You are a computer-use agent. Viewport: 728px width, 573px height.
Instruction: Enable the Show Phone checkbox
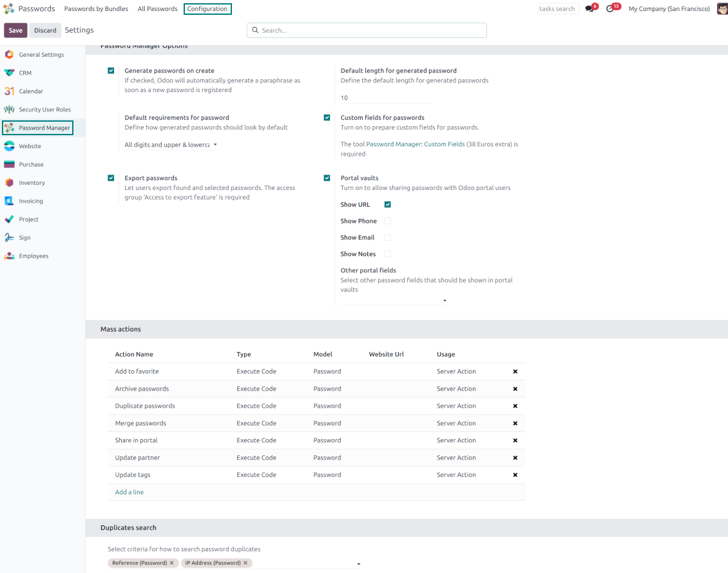[388, 221]
